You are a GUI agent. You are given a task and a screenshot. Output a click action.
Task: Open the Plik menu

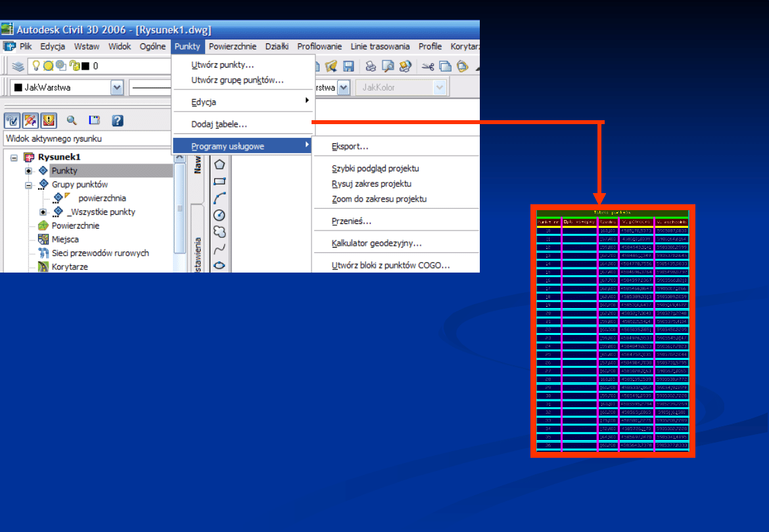pyautogui.click(x=26, y=47)
